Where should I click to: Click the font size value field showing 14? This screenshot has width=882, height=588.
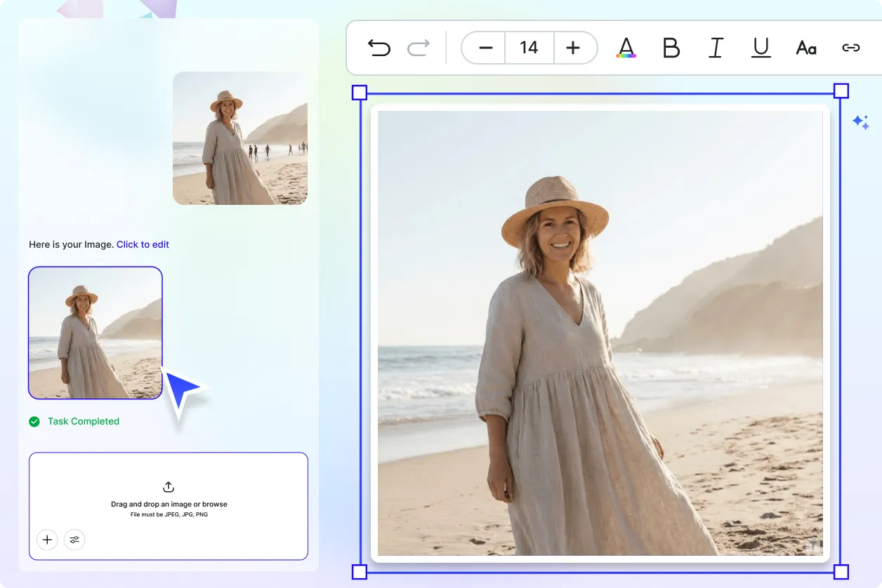point(529,48)
